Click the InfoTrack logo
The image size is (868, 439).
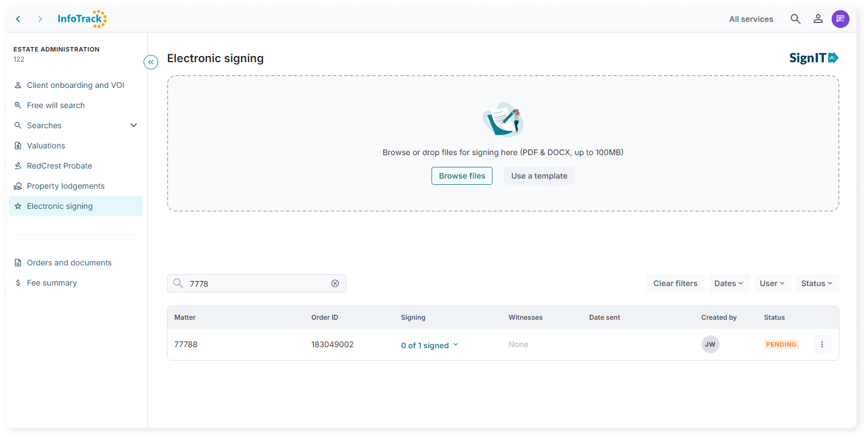click(82, 19)
